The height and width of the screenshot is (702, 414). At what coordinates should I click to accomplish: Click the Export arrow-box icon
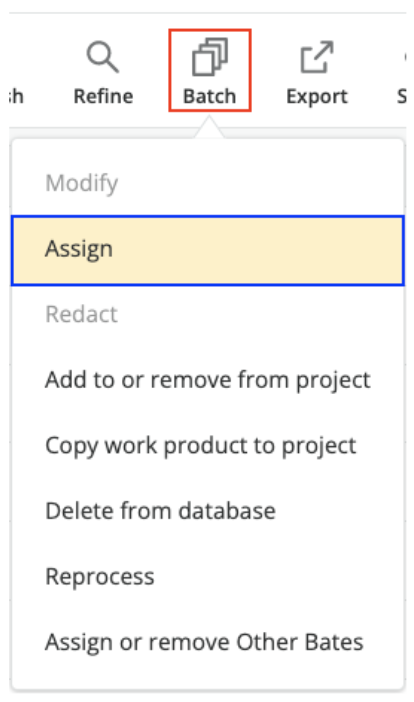tap(317, 57)
